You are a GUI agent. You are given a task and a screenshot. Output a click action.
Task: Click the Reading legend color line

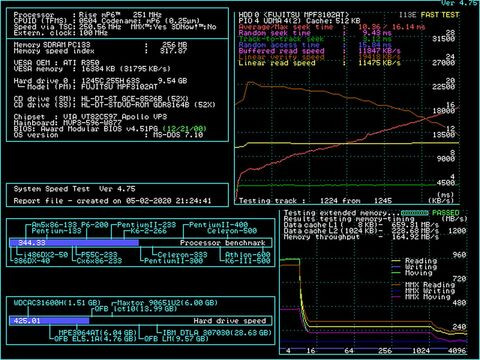pos(396,261)
